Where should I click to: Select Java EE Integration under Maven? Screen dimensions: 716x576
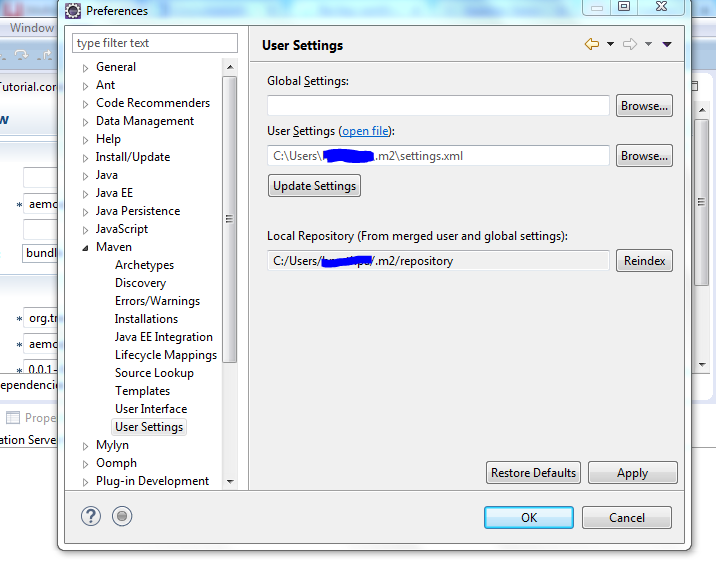pyautogui.click(x=163, y=337)
